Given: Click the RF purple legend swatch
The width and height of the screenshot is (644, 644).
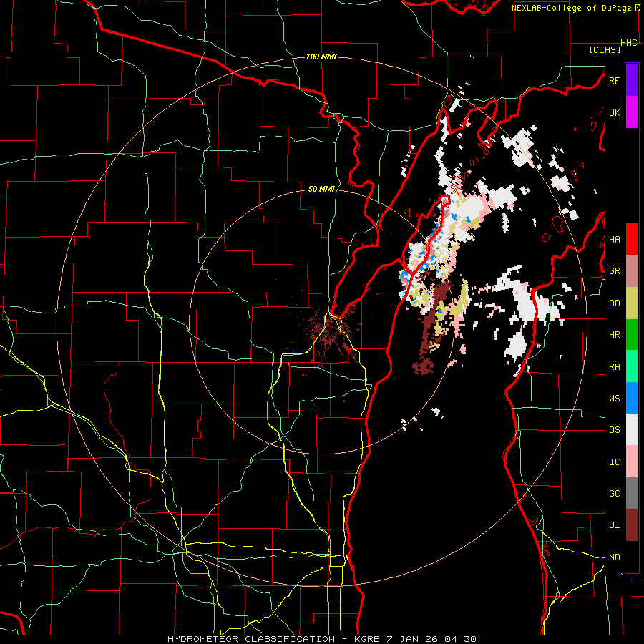Looking at the screenshot, I should point(632,80).
